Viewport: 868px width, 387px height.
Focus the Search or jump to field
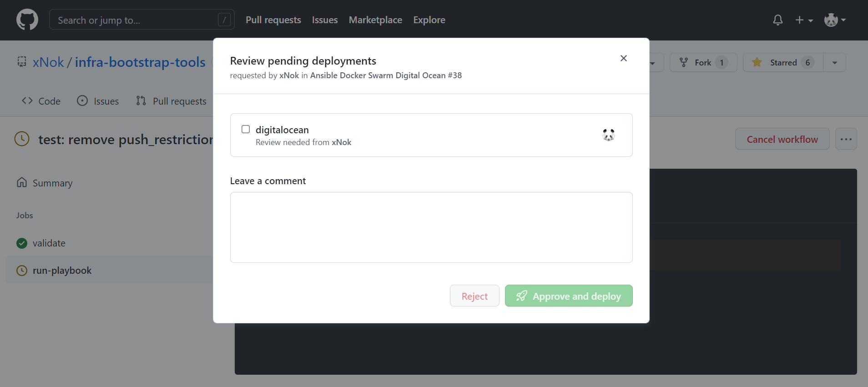[x=142, y=20]
